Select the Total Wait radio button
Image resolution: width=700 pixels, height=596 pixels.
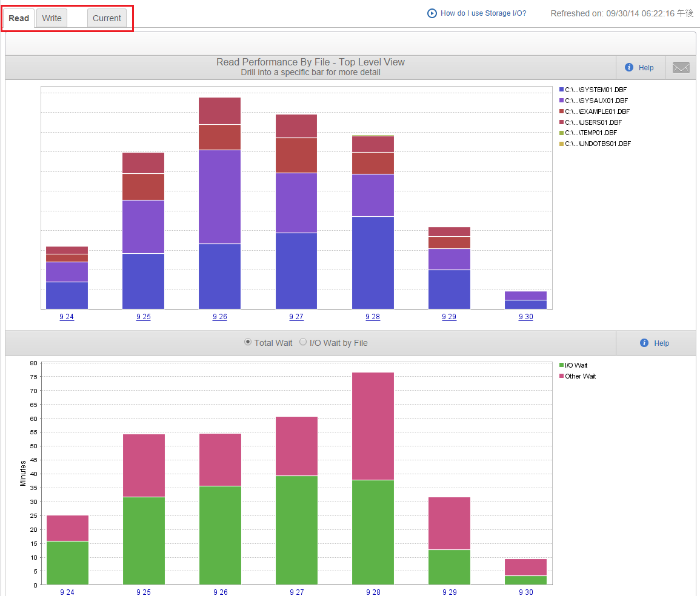click(248, 342)
